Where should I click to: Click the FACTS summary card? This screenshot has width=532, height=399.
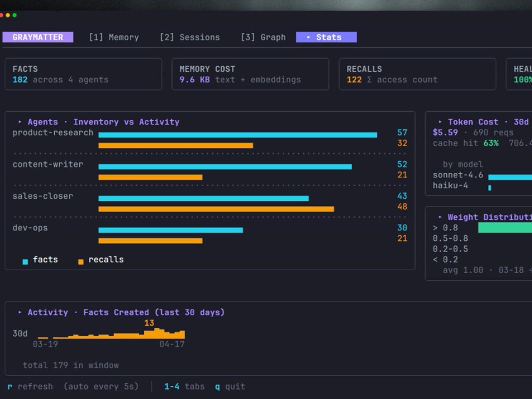click(84, 74)
